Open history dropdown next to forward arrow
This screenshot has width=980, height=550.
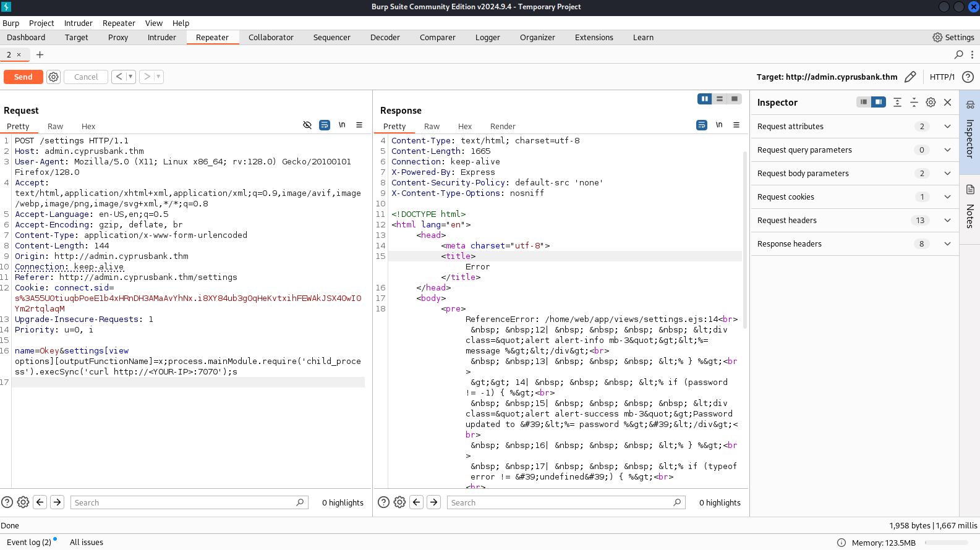tap(158, 77)
